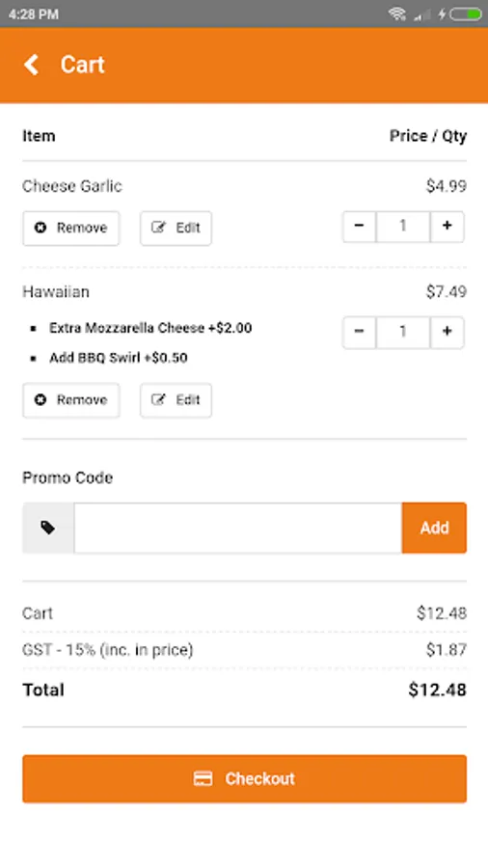
Task: Click the Wi-Fi status icon
Action: point(396,14)
